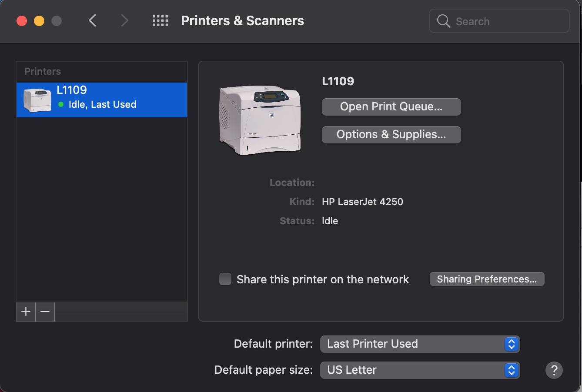Click the magnifying glass search icon
Screen dimensions: 582x392
coord(443,21)
